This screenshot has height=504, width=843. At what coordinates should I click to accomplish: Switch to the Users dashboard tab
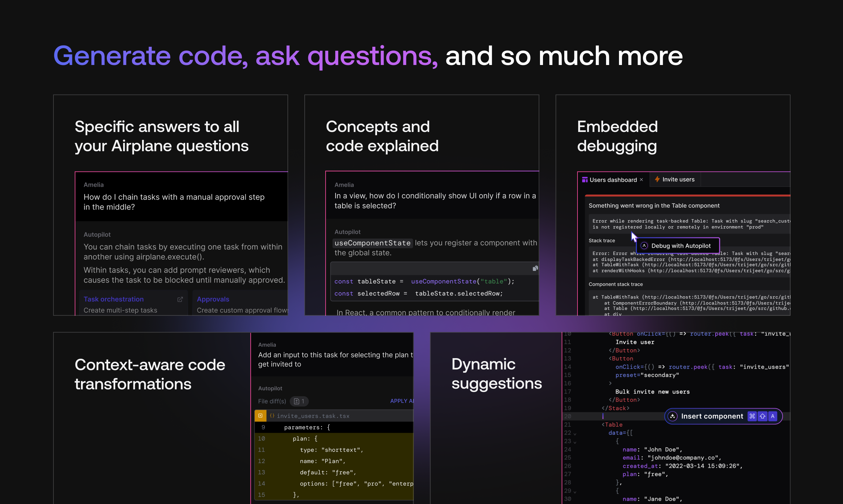(613, 180)
